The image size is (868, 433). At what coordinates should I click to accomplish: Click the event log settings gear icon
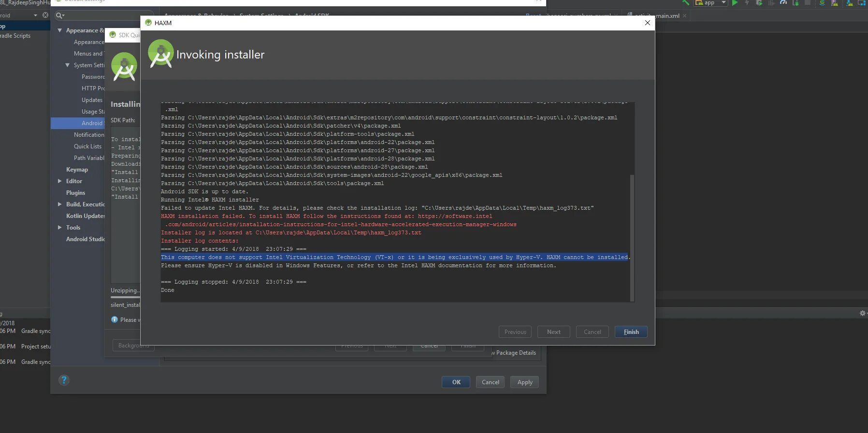tap(863, 313)
